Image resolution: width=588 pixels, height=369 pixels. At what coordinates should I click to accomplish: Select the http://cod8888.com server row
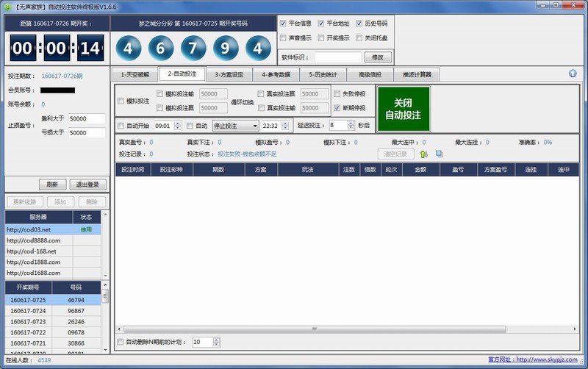tap(38, 240)
